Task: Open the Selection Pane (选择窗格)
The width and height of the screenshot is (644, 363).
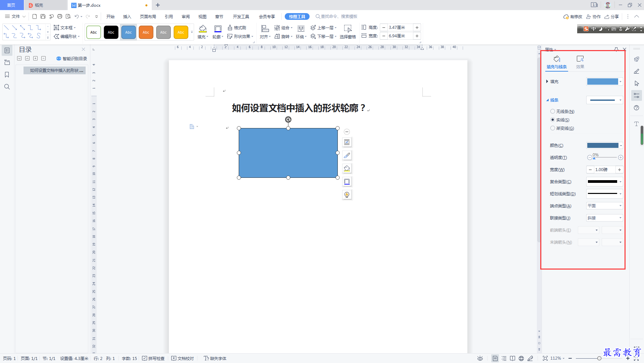Action: 348,32
